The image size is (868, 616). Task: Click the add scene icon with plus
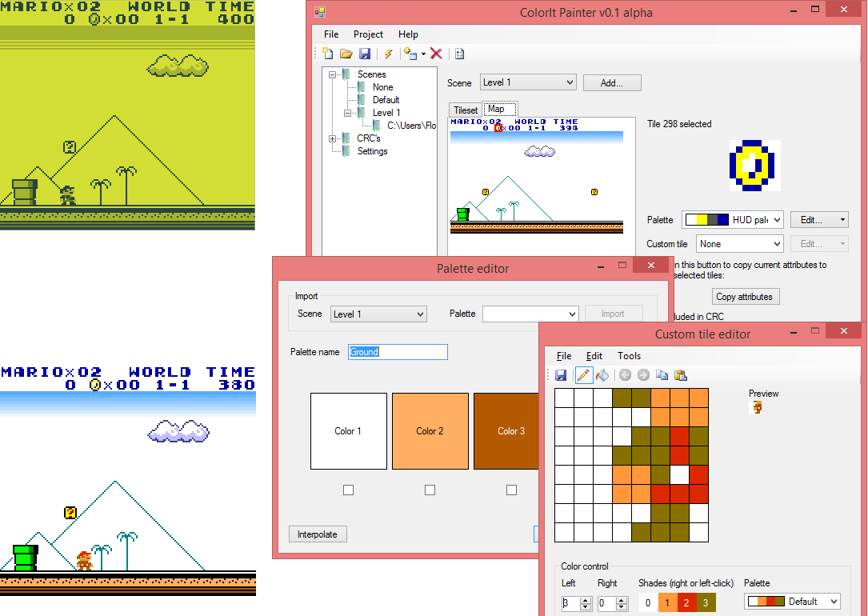click(x=410, y=54)
